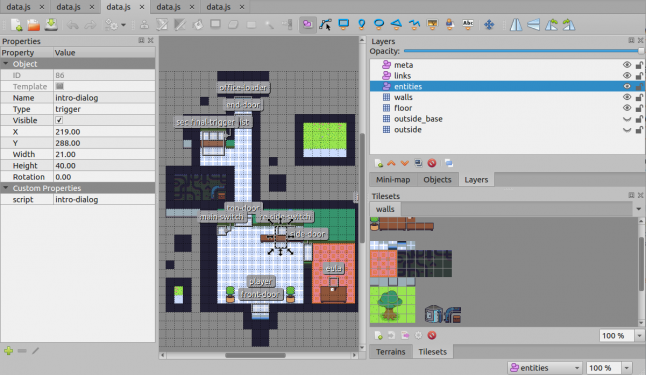The height and width of the screenshot is (375, 646).
Task: Show the hidden outside_base layer
Action: coord(627,119)
